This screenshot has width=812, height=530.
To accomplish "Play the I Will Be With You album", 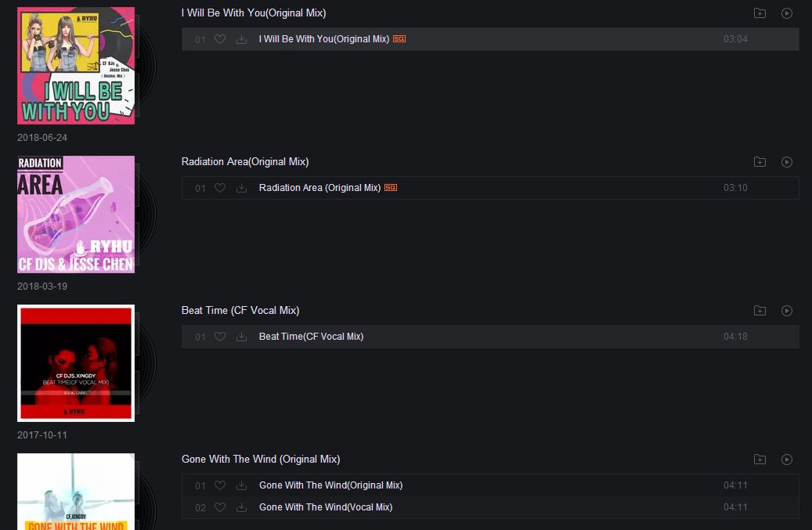I will 787,13.
